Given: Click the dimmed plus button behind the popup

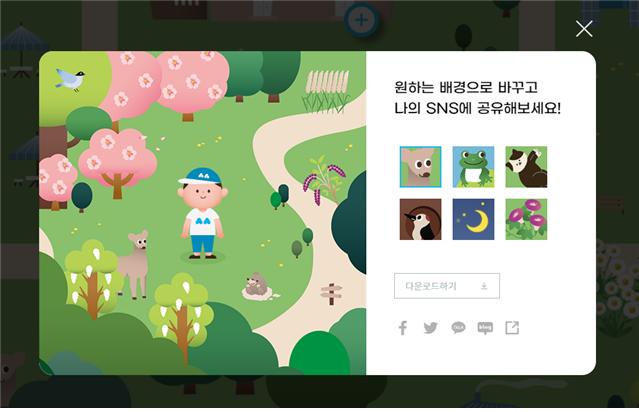Looking at the screenshot, I should pyautogui.click(x=361, y=20).
